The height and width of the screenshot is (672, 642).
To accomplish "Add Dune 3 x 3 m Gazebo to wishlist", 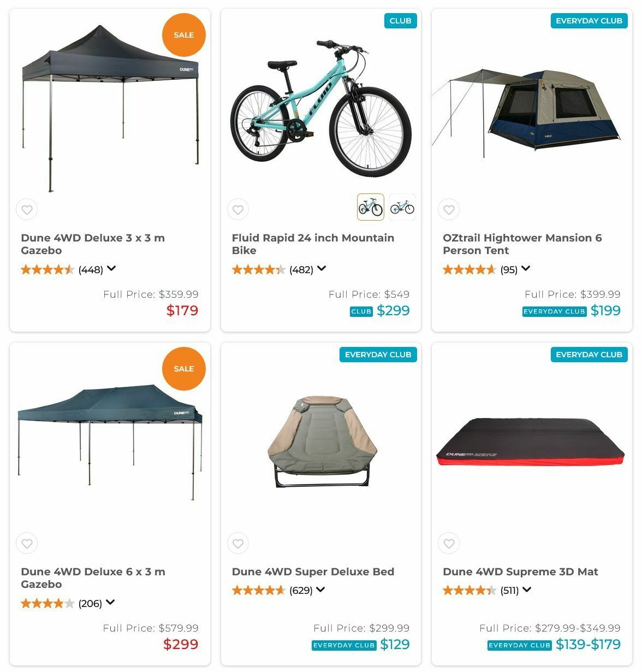I will (27, 210).
